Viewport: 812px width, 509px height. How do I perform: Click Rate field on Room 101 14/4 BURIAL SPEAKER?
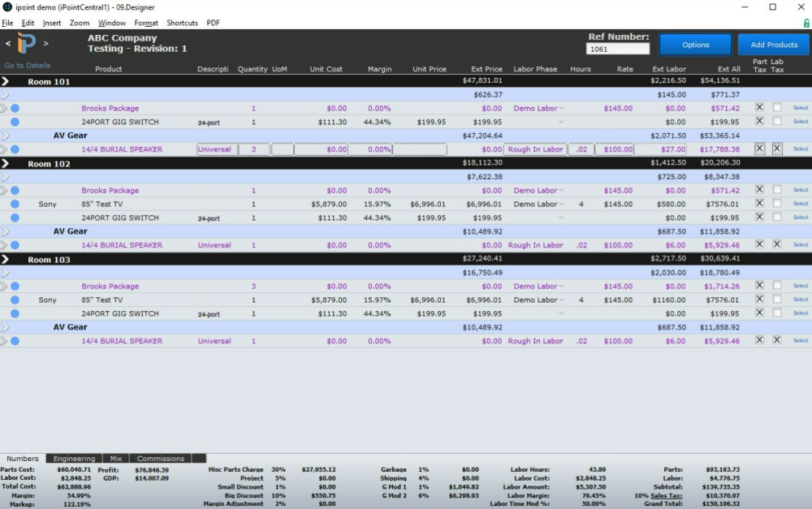tap(614, 149)
